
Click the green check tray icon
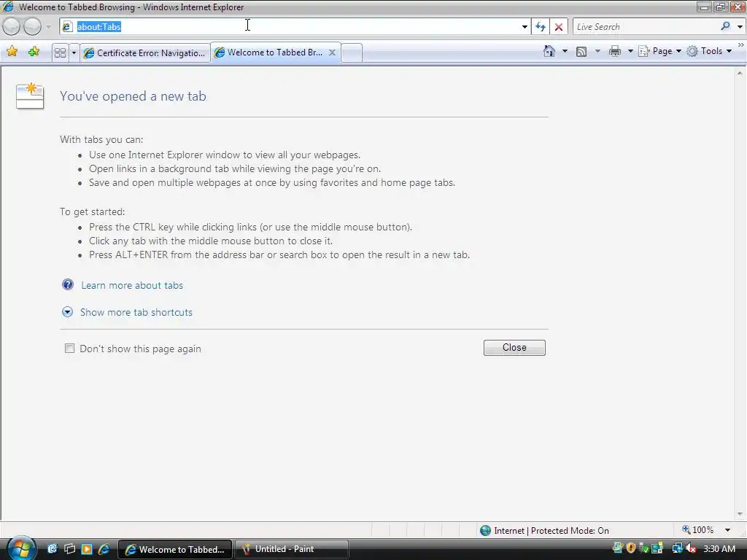[x=643, y=548]
